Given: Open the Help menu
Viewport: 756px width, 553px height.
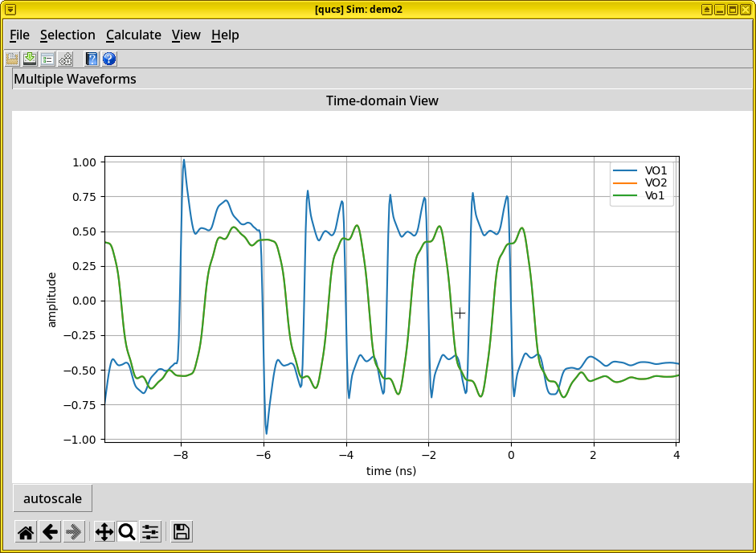Looking at the screenshot, I should pyautogui.click(x=225, y=35).
